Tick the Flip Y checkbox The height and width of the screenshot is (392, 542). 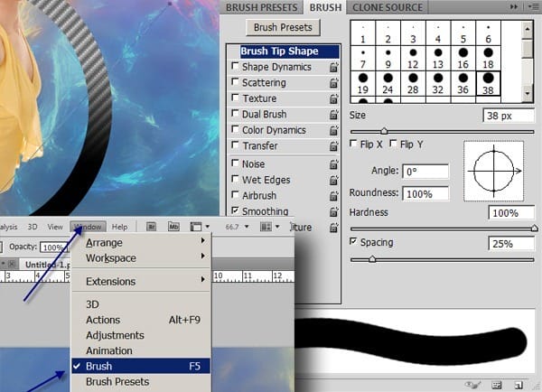(x=393, y=143)
